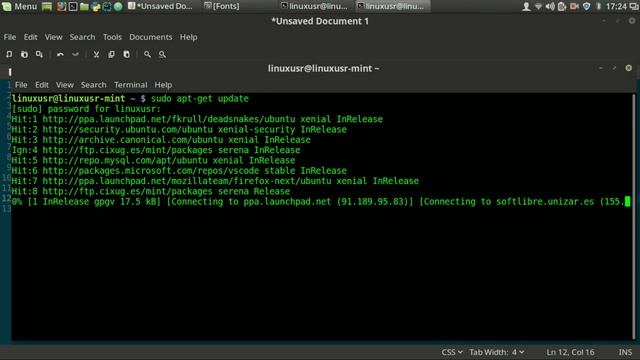The width and height of the screenshot is (640, 360).
Task: Switch to first linuxusr terminal taskbar entry
Action: click(x=314, y=6)
